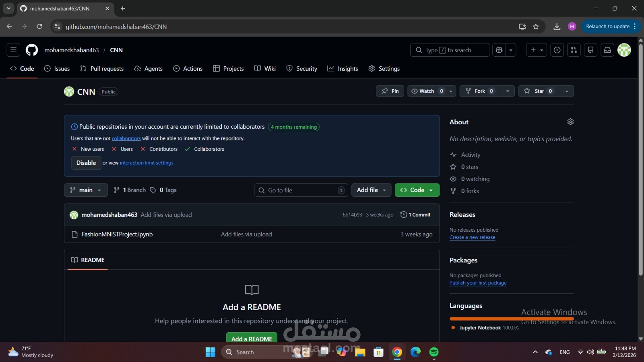This screenshot has height=362, width=644.
Task: Open the Fork options dropdown arrow
Action: click(508, 91)
